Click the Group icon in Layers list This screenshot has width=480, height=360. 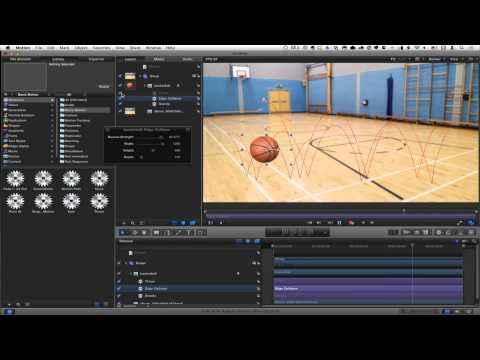coord(145,76)
